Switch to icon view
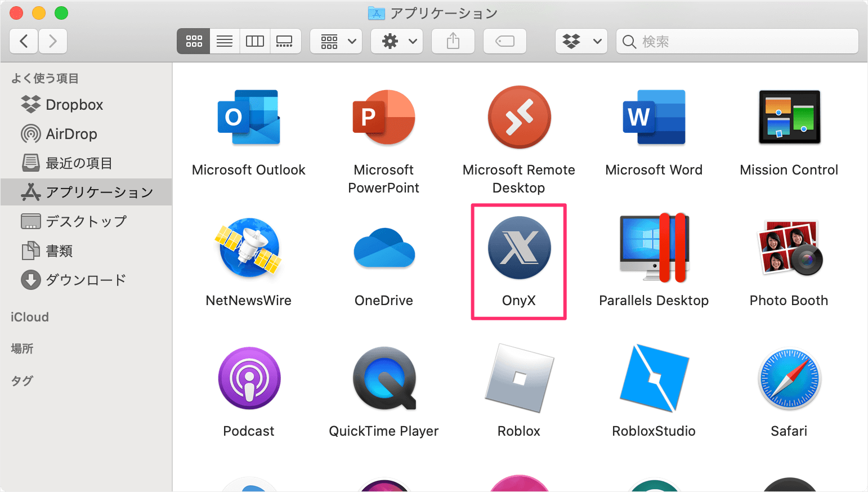Viewport: 868px width, 492px height. tap(194, 41)
